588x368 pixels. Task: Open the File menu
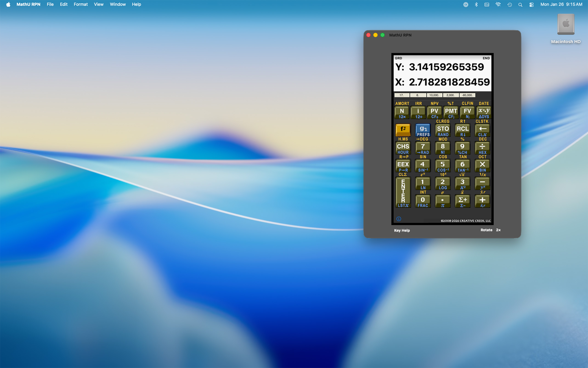pyautogui.click(x=50, y=4)
